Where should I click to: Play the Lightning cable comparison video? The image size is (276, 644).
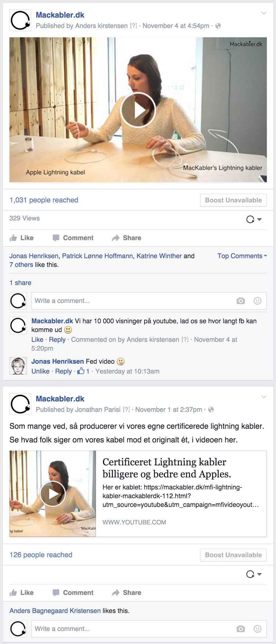pos(138,110)
